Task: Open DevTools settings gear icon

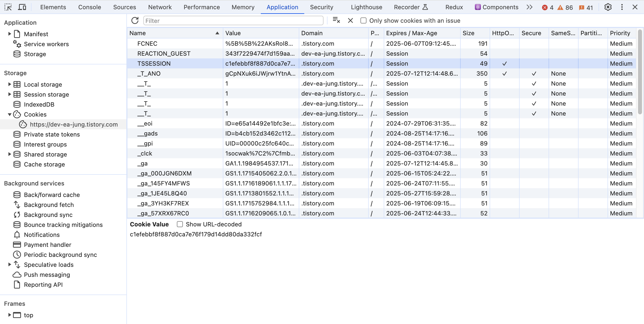Action: pyautogui.click(x=608, y=7)
